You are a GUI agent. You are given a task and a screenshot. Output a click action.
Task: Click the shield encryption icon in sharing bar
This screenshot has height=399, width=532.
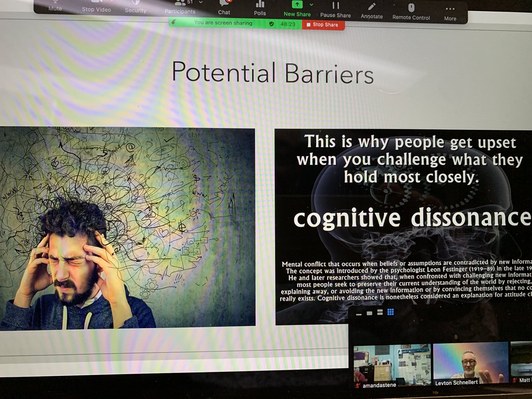click(271, 24)
